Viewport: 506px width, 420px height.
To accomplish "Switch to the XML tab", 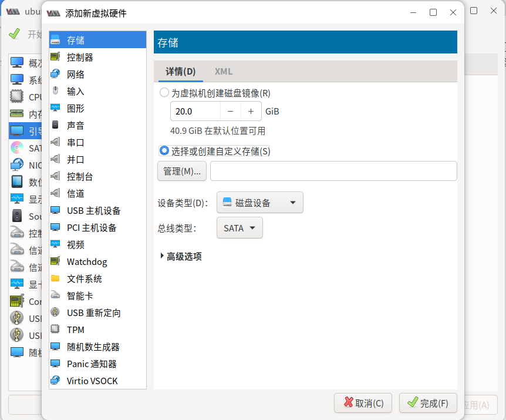I will pyautogui.click(x=223, y=71).
